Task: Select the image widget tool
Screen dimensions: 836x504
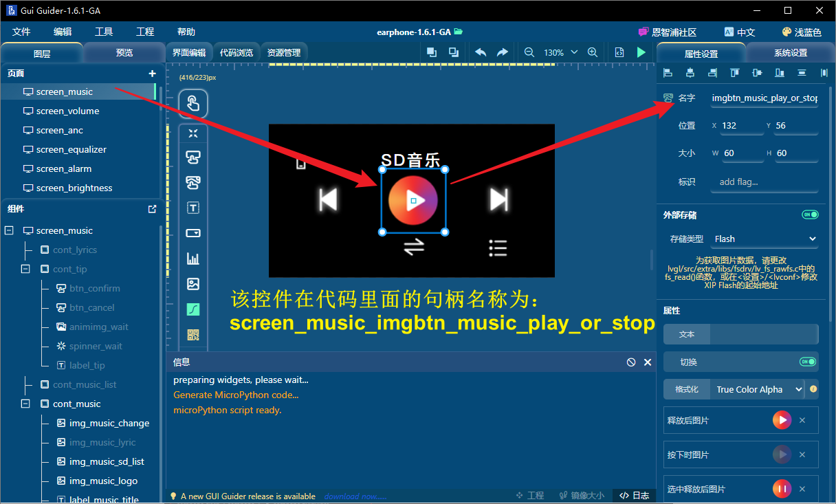Action: coord(193,284)
